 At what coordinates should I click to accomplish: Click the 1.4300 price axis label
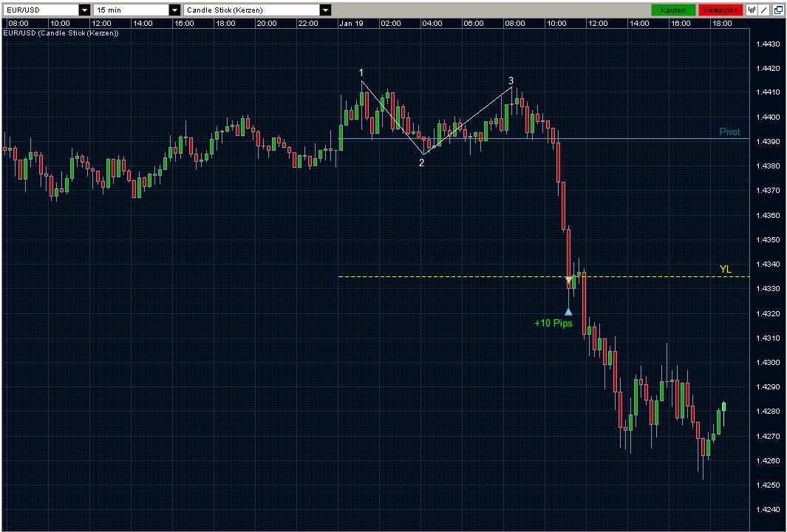pos(768,362)
